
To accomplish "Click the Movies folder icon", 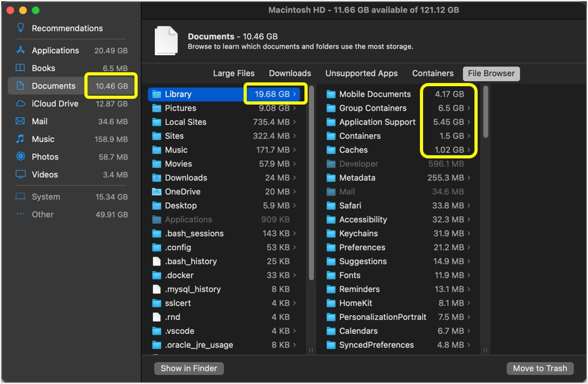I will point(157,163).
